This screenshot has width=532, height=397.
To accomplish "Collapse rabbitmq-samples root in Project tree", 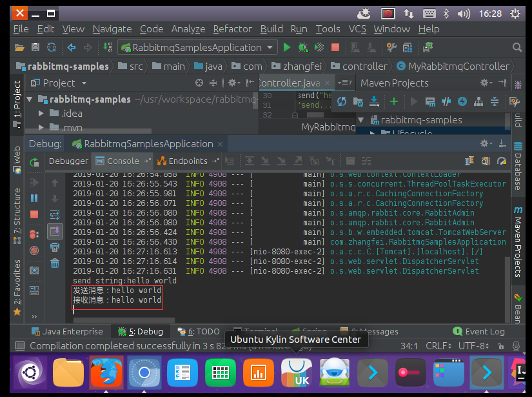I will pyautogui.click(x=30, y=99).
